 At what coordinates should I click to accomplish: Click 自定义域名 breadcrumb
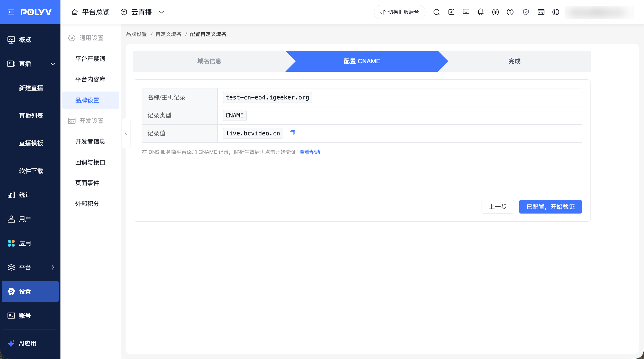(x=168, y=34)
